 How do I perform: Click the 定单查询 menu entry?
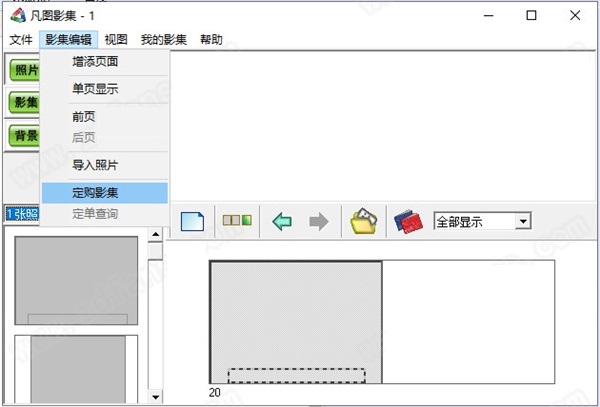click(104, 213)
